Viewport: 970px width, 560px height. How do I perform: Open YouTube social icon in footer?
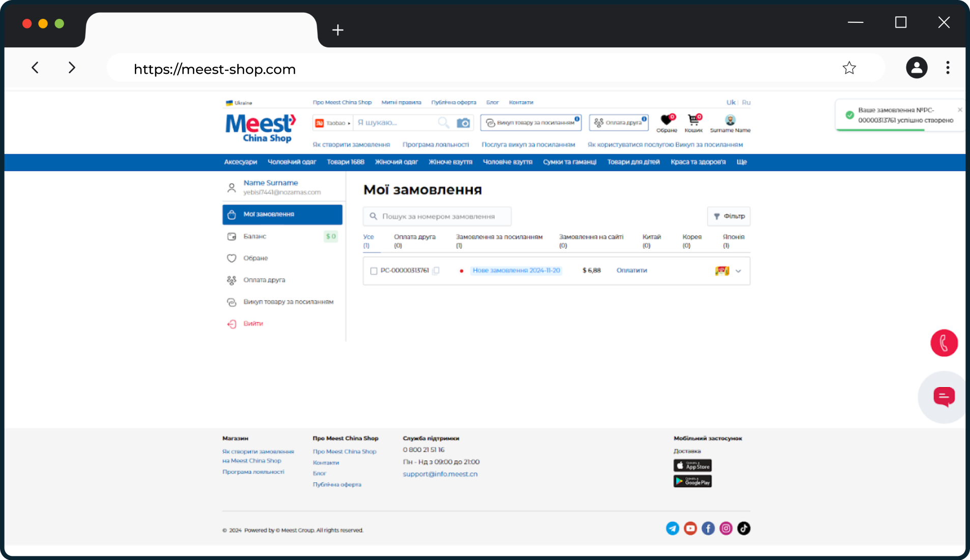(690, 528)
